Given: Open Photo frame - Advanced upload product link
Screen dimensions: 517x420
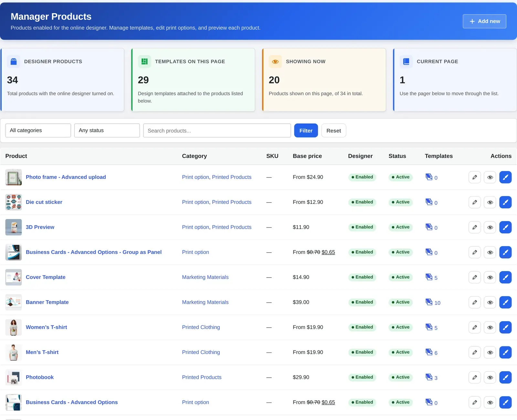Looking at the screenshot, I should coord(66,177).
